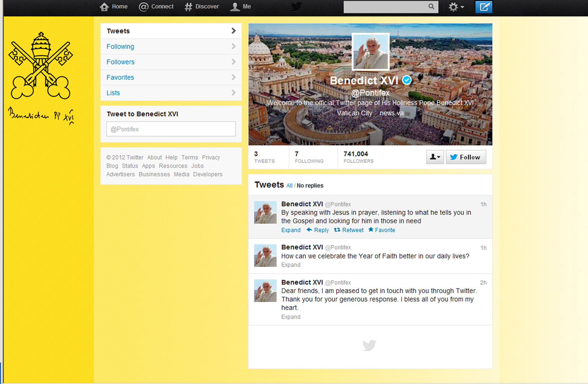The width and height of the screenshot is (588, 384).
Task: Click @Pontifex handle on the Year of Faith tweet
Action: pyautogui.click(x=338, y=248)
